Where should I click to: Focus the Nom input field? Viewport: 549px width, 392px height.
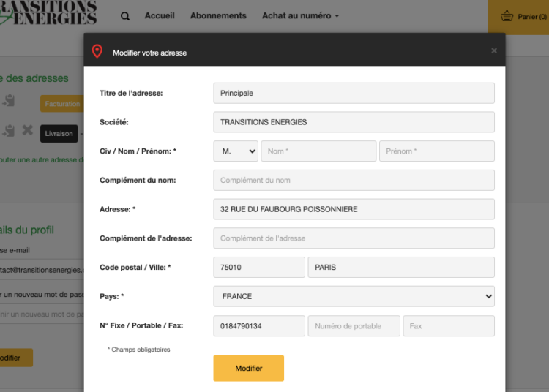click(x=318, y=151)
